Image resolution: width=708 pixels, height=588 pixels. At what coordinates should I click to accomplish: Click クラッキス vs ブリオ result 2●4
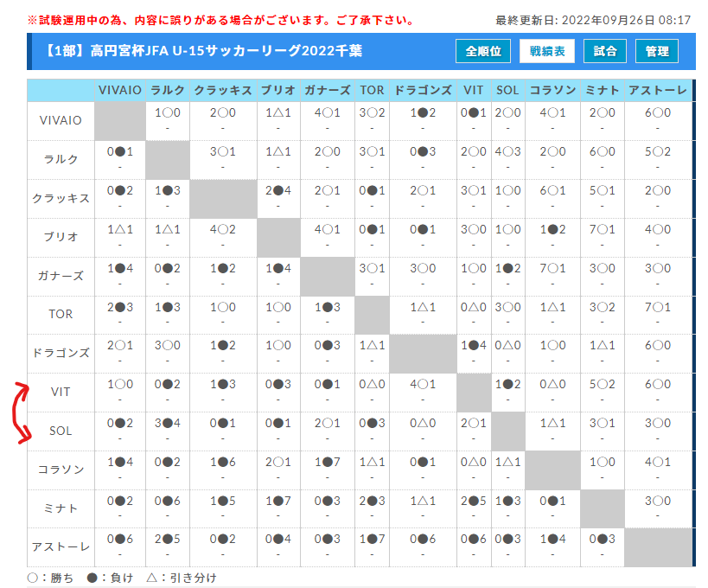click(278, 190)
